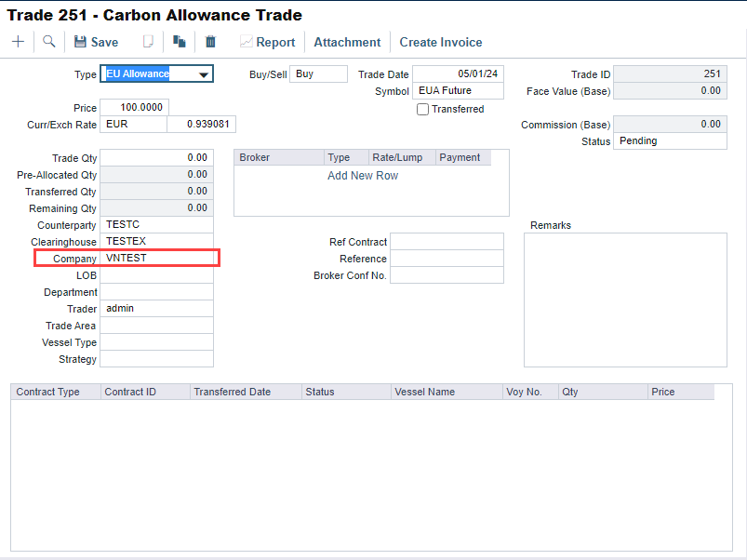Click the plus icon to add new trade
Image resolution: width=747 pixels, height=560 pixels.
[x=18, y=42]
